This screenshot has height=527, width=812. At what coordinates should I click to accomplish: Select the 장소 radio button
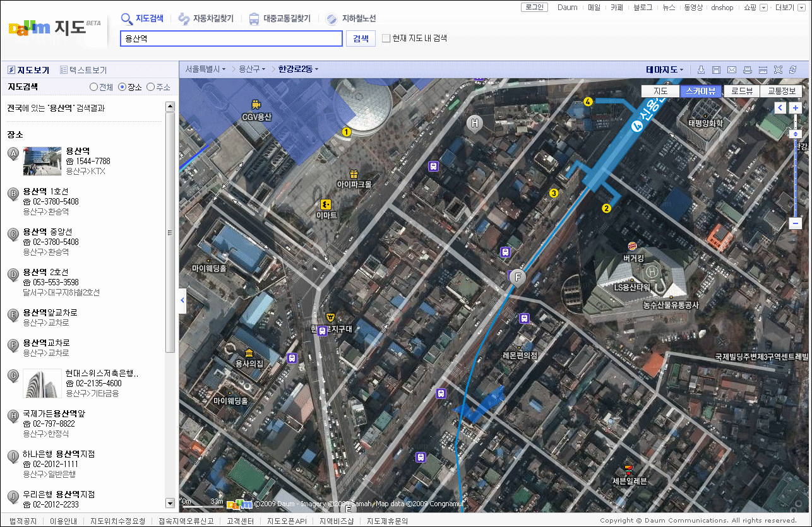click(x=122, y=87)
